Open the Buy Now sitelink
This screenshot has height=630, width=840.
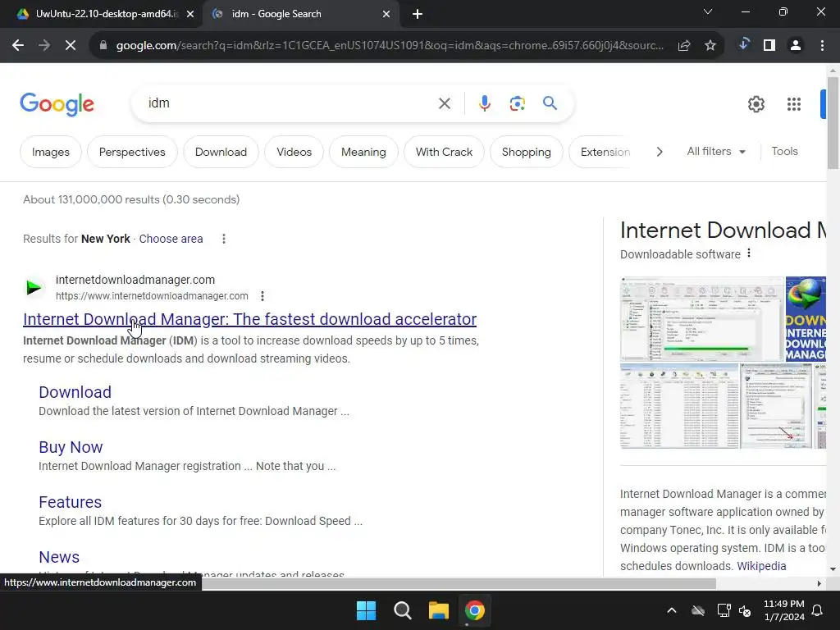click(71, 447)
